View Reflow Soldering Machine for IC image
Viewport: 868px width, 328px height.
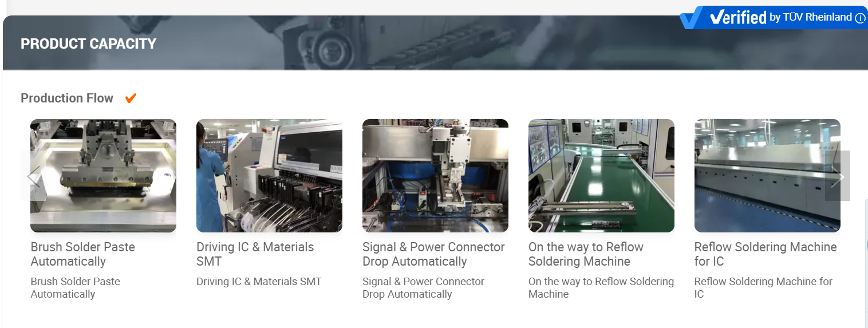[x=767, y=176]
